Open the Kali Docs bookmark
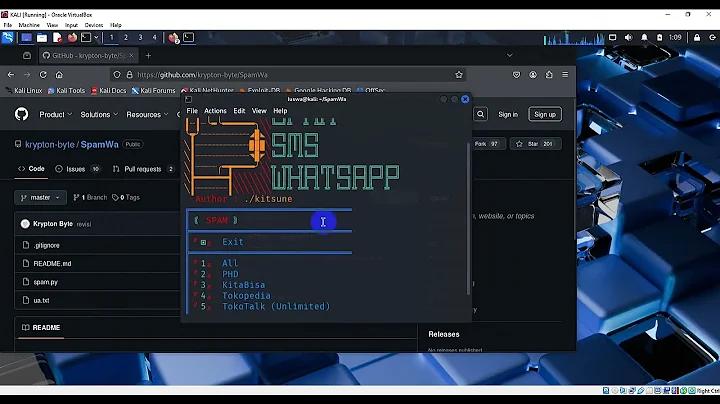 click(x=108, y=90)
